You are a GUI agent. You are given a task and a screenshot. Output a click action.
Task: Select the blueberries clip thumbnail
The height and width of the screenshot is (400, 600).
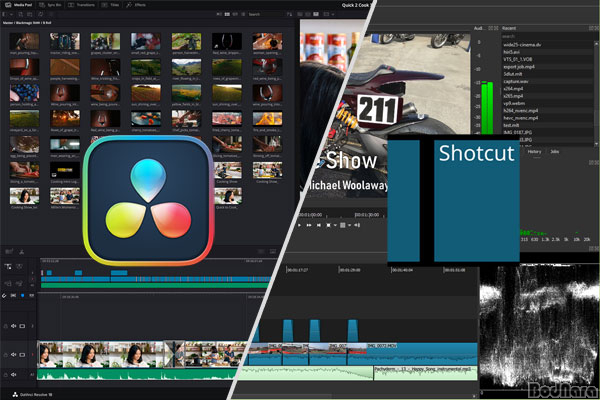coord(24,93)
